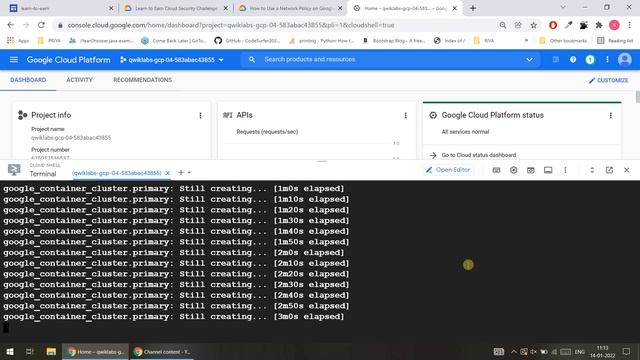Open Project info card options menu
640x360 pixels.
pyautogui.click(x=200, y=116)
